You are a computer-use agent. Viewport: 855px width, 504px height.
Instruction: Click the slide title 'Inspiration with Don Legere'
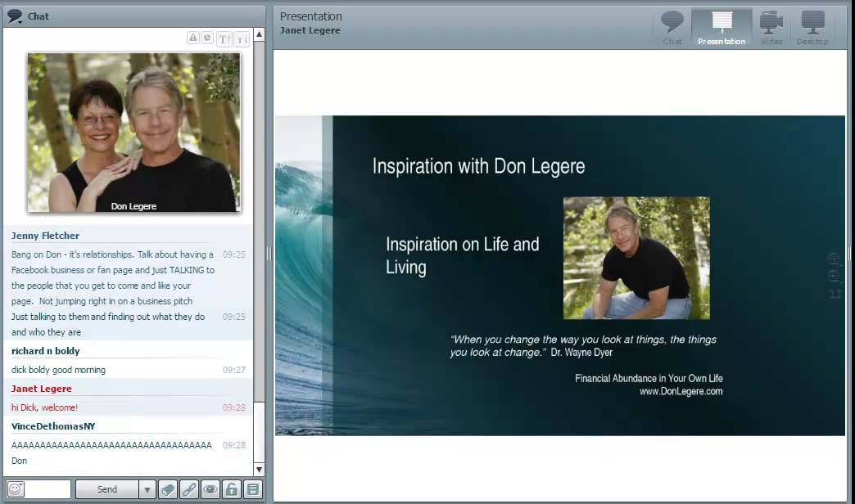pos(478,166)
